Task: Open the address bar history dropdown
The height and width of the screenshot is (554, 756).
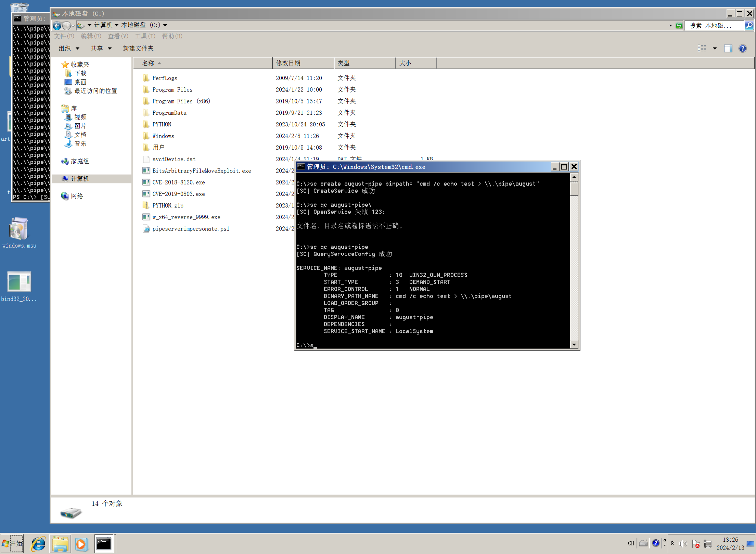Action: point(670,26)
